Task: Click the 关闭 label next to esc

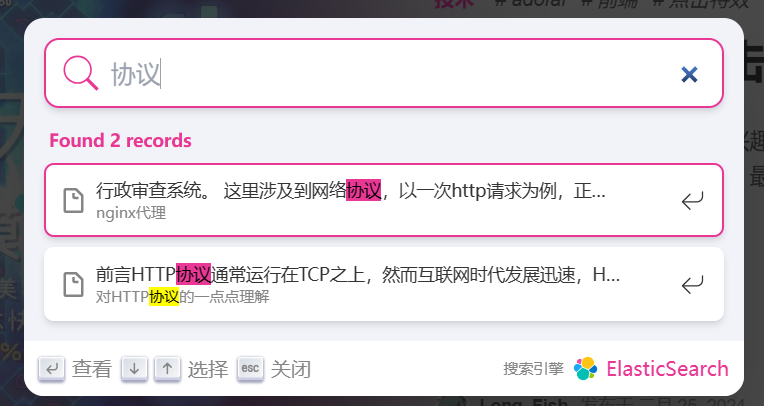Action: [x=291, y=369]
